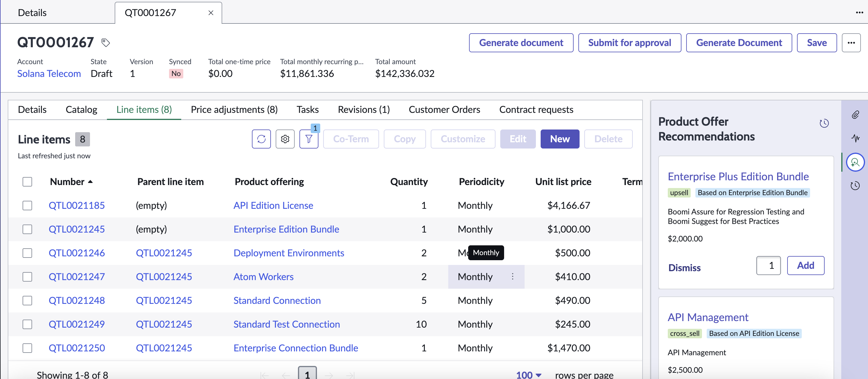The image size is (868, 379).
Task: Sort by the Number column header
Action: pos(71,182)
